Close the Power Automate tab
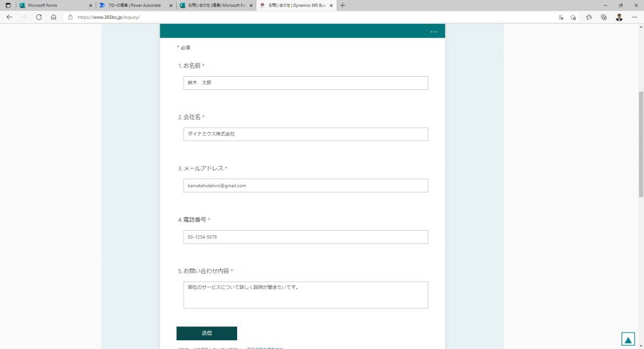This screenshot has height=349, width=644. pyautogui.click(x=170, y=5)
